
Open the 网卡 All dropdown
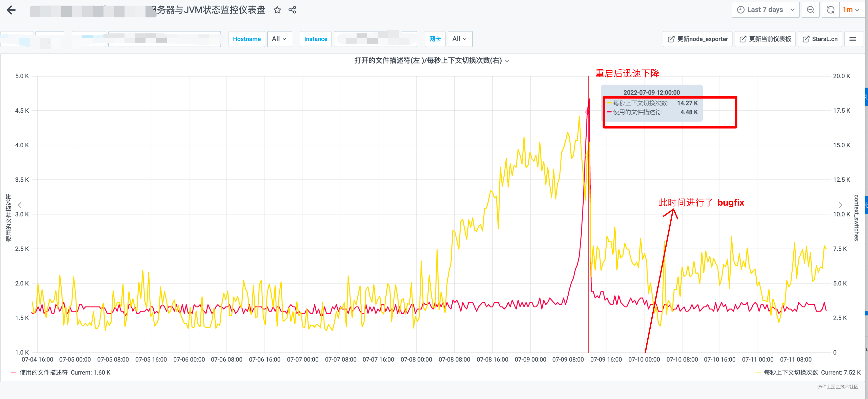click(460, 39)
